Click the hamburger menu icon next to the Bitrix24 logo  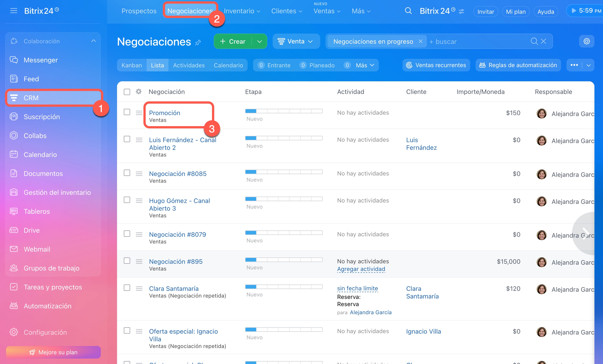14,11
